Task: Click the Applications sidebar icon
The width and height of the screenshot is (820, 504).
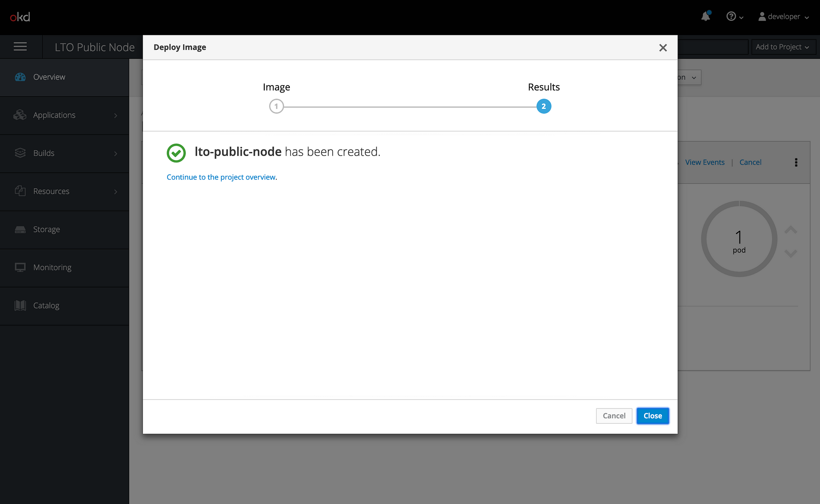Action: (20, 114)
